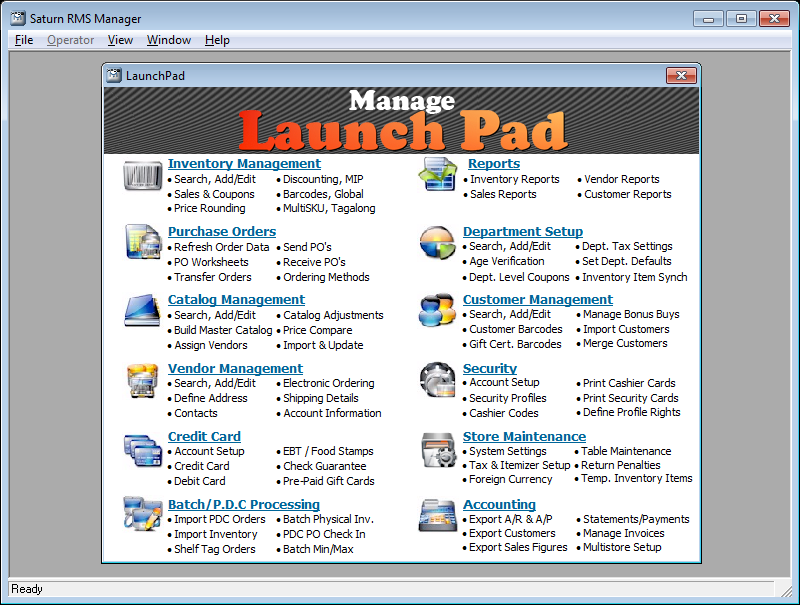Open the Batch/P.D.C Processing link
This screenshot has width=800, height=605.
(x=244, y=505)
